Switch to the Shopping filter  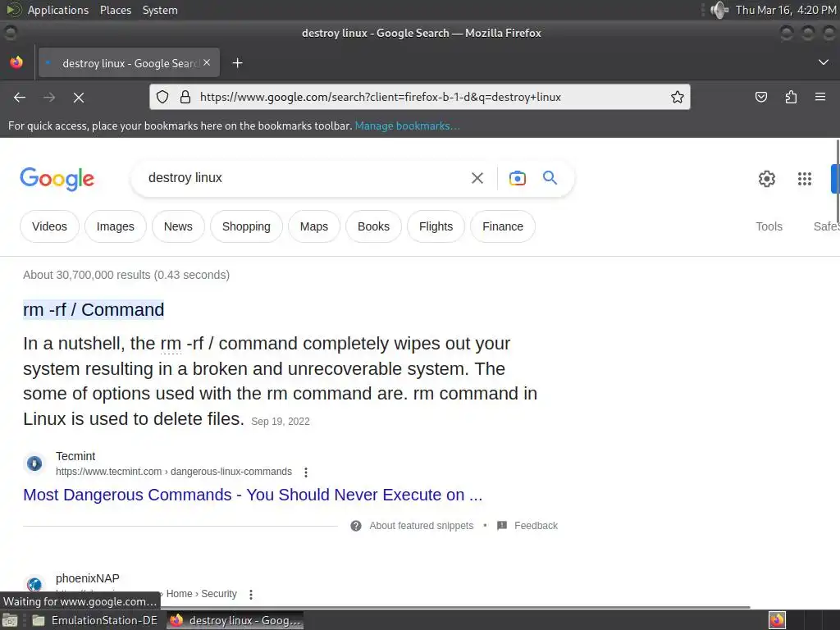tap(246, 226)
